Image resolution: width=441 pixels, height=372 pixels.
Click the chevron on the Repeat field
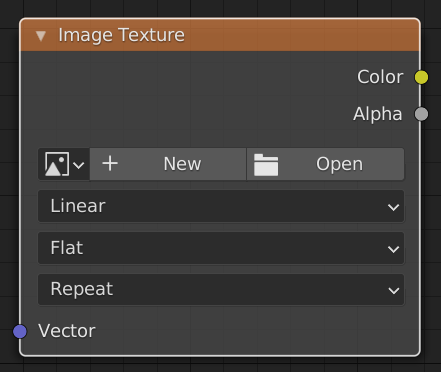pos(394,291)
